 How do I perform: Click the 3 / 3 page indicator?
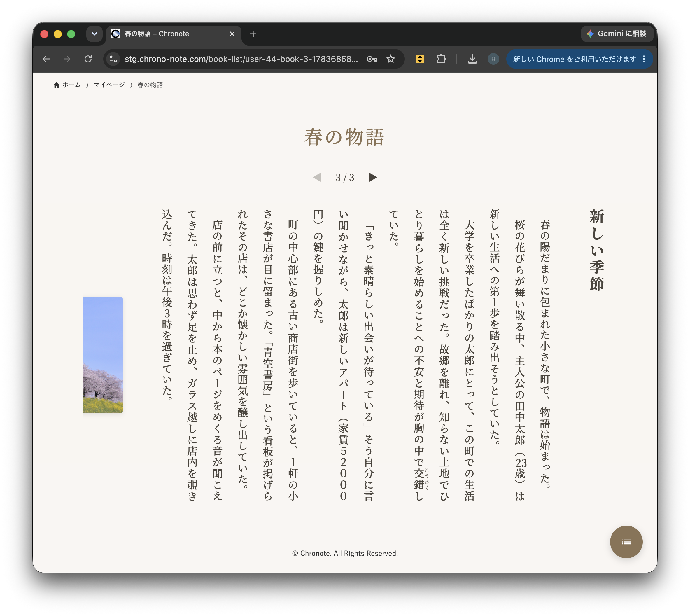click(x=345, y=177)
